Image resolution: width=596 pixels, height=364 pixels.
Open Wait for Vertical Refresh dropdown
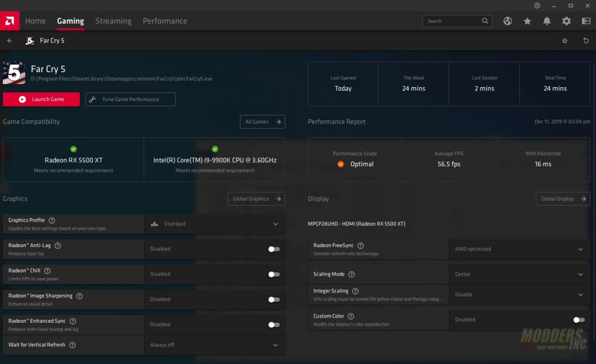pyautogui.click(x=214, y=345)
